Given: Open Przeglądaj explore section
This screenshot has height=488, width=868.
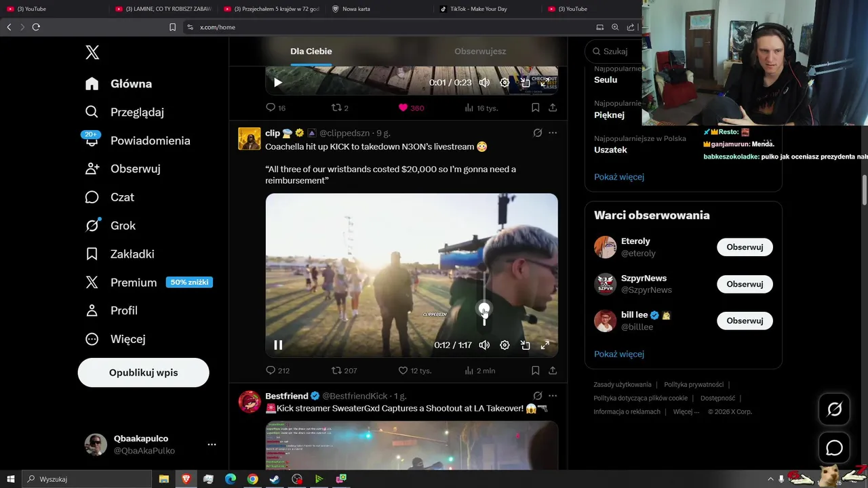Looking at the screenshot, I should 125,112.
